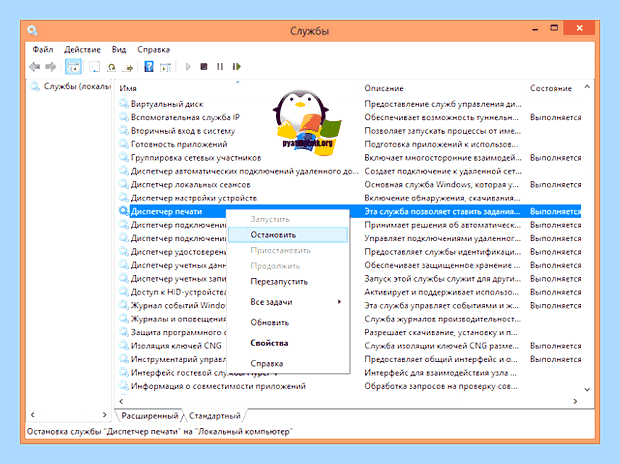Switch to the Расширенный tab
This screenshot has width=620, height=464.
tap(149, 416)
